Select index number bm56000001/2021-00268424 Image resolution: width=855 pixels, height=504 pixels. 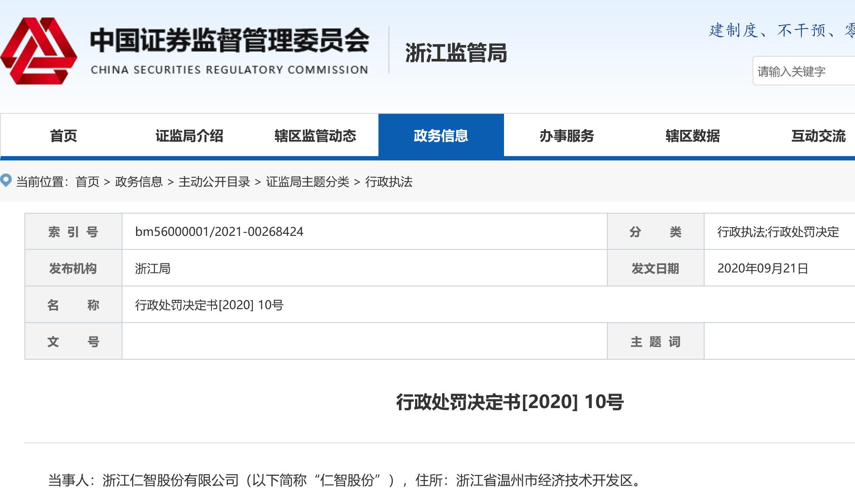coord(219,232)
